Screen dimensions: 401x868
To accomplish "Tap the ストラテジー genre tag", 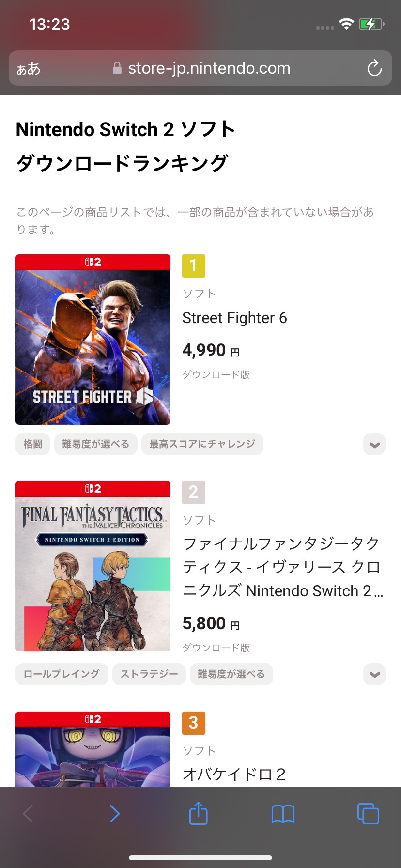I will click(x=149, y=674).
